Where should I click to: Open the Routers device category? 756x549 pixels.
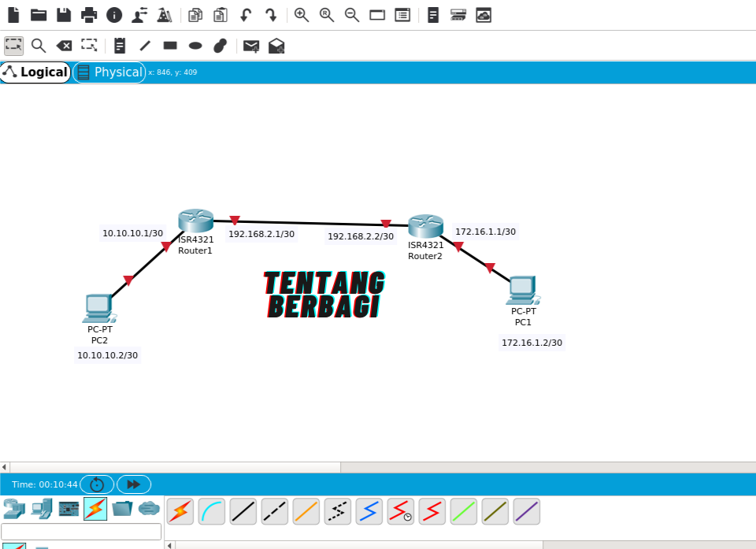(13, 510)
